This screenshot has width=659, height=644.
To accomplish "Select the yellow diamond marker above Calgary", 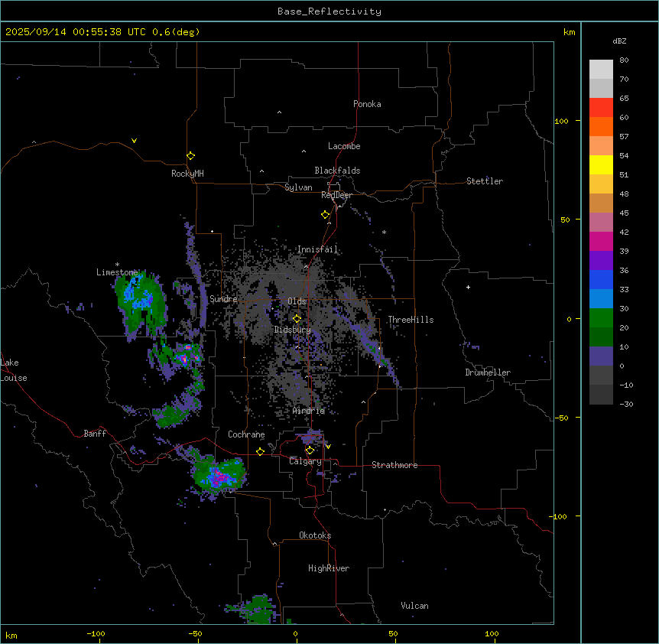I will pos(310,450).
